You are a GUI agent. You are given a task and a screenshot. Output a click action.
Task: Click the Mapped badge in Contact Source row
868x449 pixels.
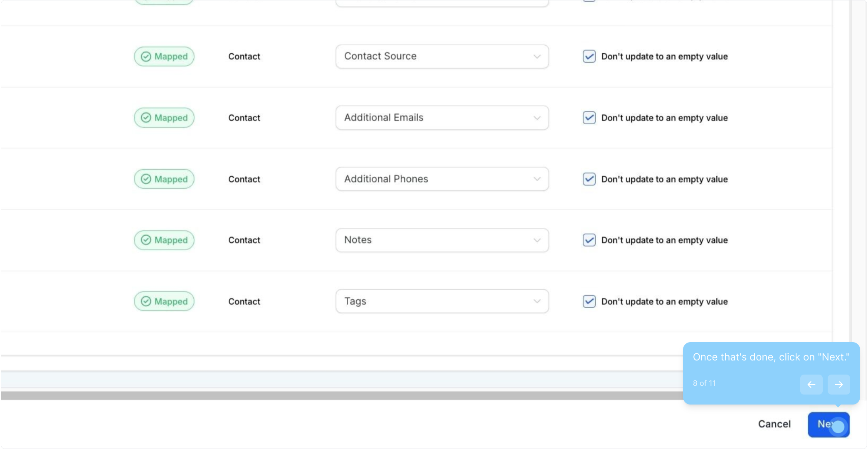coord(164,57)
